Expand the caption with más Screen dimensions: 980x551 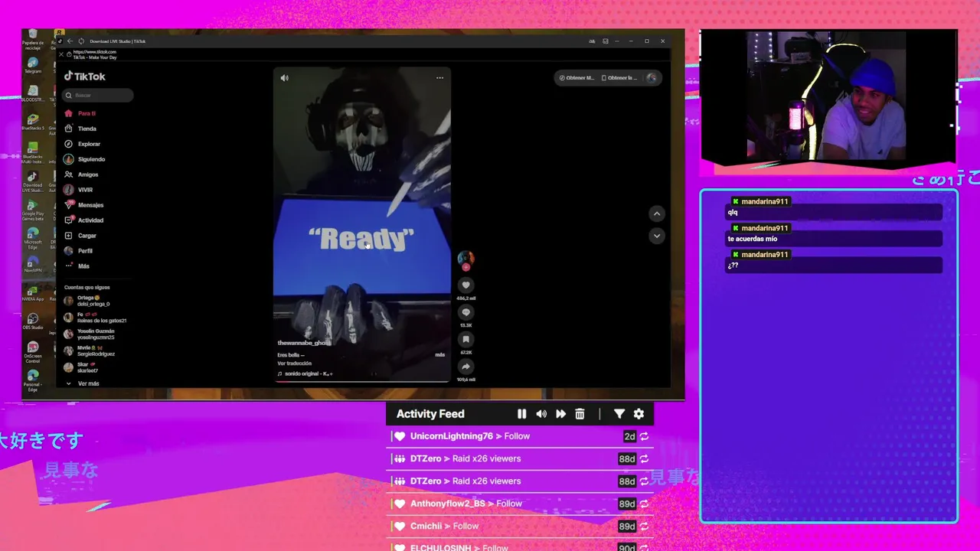coord(439,355)
